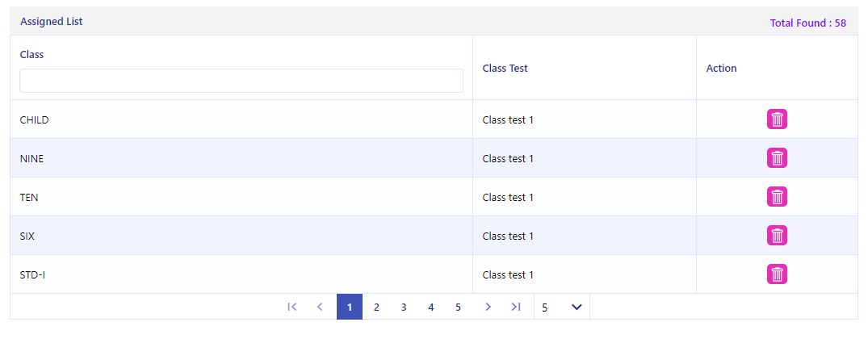Navigate to page 5
The image size is (868, 339).
pyautogui.click(x=458, y=307)
